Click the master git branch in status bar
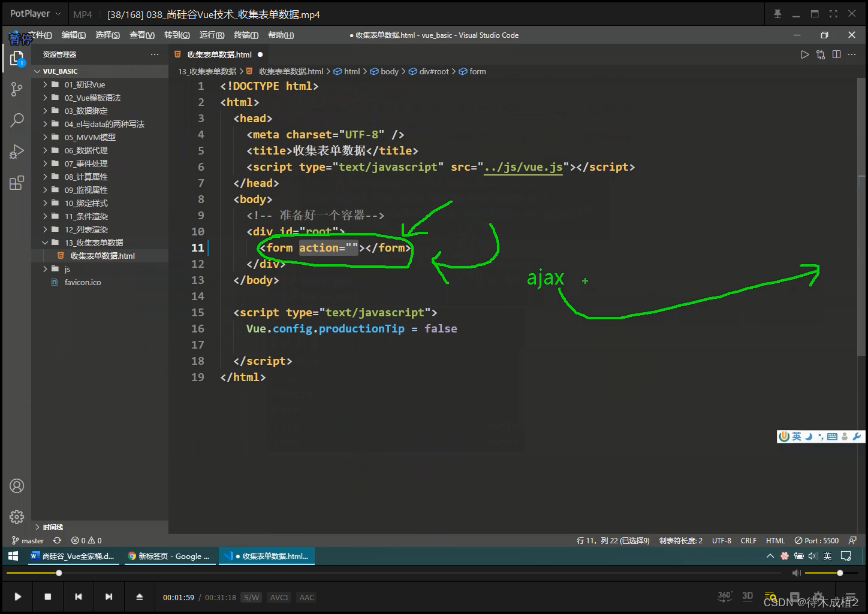Image resolution: width=868 pixels, height=614 pixels. [28, 540]
